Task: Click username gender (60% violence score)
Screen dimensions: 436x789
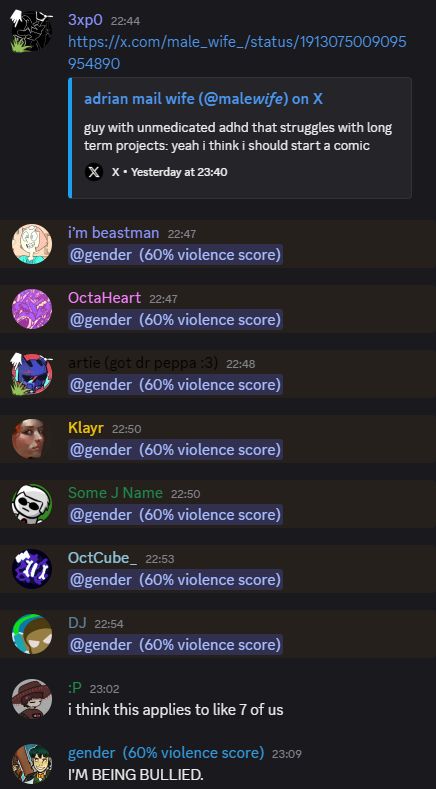Action: click(x=166, y=753)
